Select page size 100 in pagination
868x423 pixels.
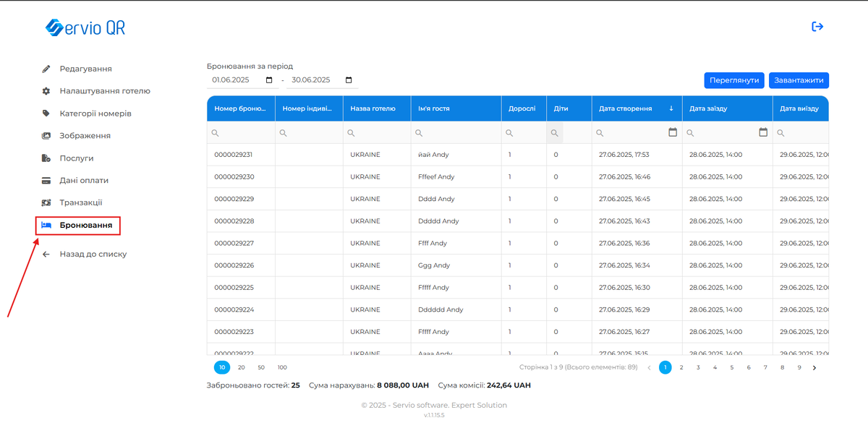[x=281, y=367]
